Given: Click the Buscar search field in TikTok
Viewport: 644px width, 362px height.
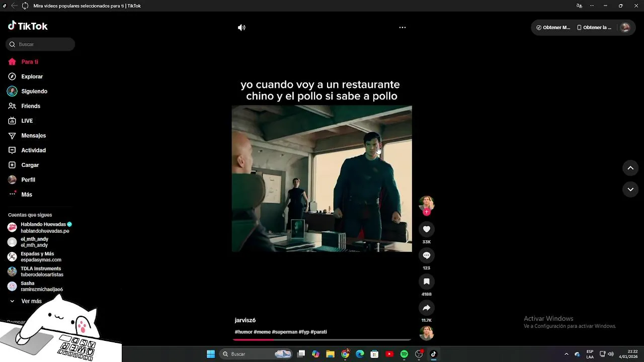Looking at the screenshot, I should coord(40,44).
